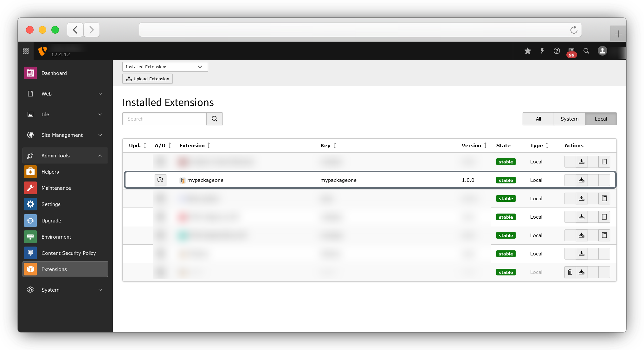Click the Upload Extension button
The width and height of the screenshot is (644, 350).
click(147, 79)
